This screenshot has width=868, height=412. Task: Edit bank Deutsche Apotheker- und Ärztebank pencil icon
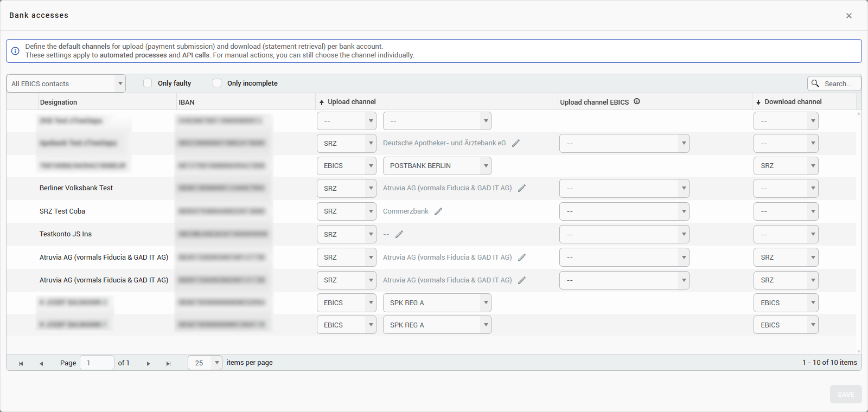click(516, 143)
